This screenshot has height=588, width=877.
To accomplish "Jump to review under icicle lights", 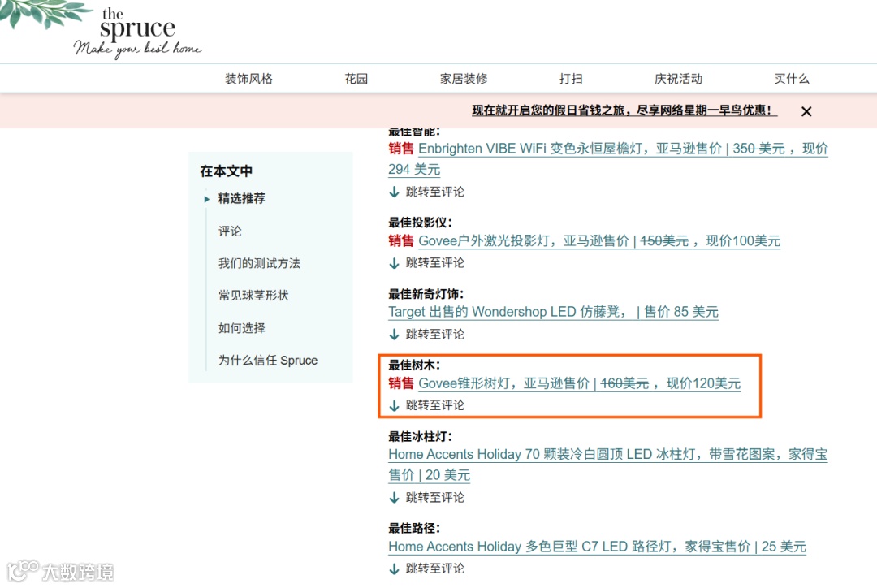I will click(x=435, y=497).
